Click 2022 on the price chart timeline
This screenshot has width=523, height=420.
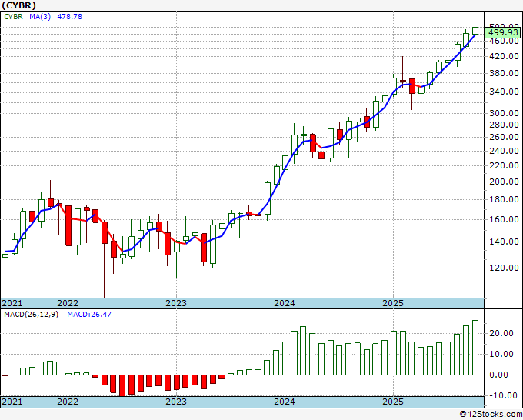coord(68,303)
